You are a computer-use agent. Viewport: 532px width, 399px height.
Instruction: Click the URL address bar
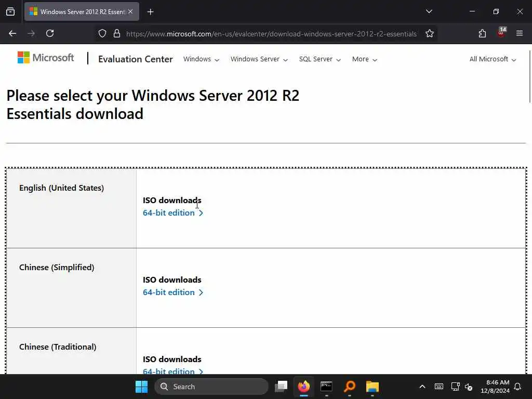[271, 34]
